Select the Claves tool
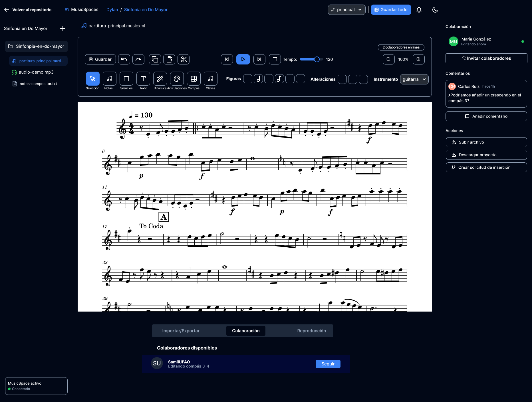The height and width of the screenshot is (402, 532). point(211,79)
